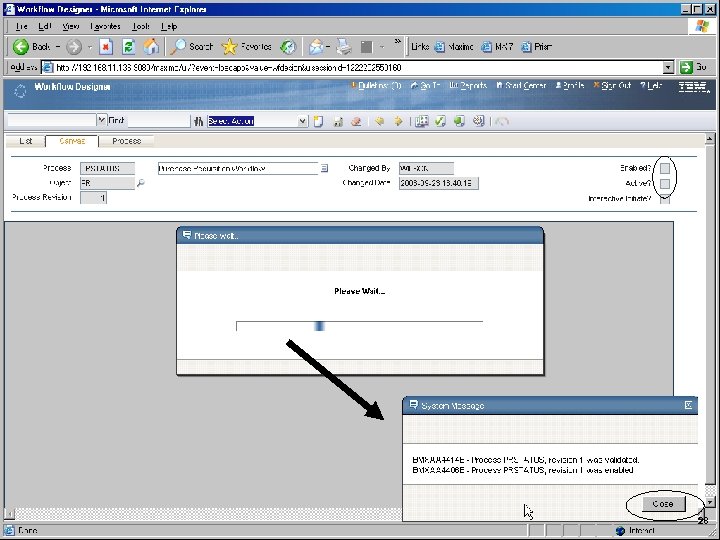Viewport: 720px width, 540px height.
Task: Click the process description field
Action: 238,169
